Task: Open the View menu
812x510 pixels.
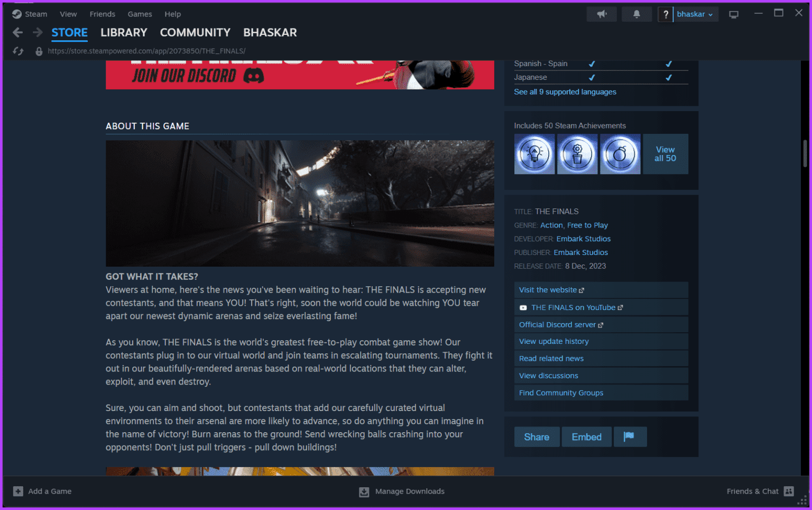Action: pyautogui.click(x=68, y=14)
